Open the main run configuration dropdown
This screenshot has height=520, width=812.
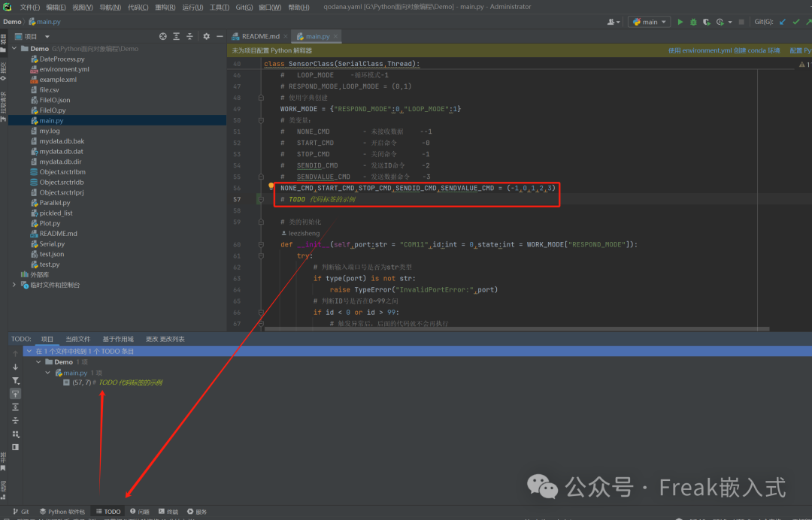coord(648,22)
